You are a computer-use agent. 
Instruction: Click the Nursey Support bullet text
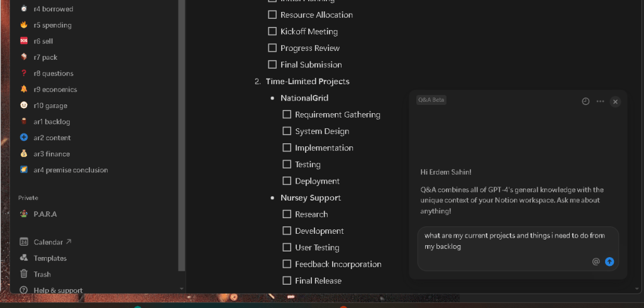pos(311,197)
